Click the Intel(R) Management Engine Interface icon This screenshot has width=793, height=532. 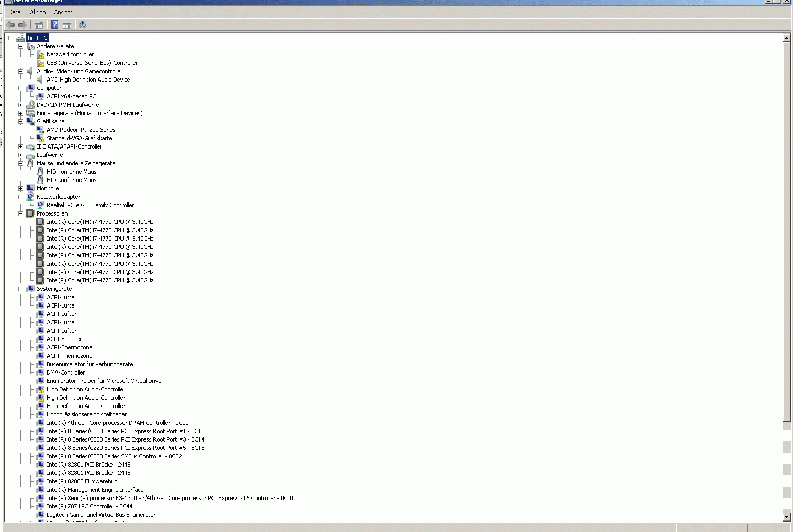pyautogui.click(x=40, y=490)
